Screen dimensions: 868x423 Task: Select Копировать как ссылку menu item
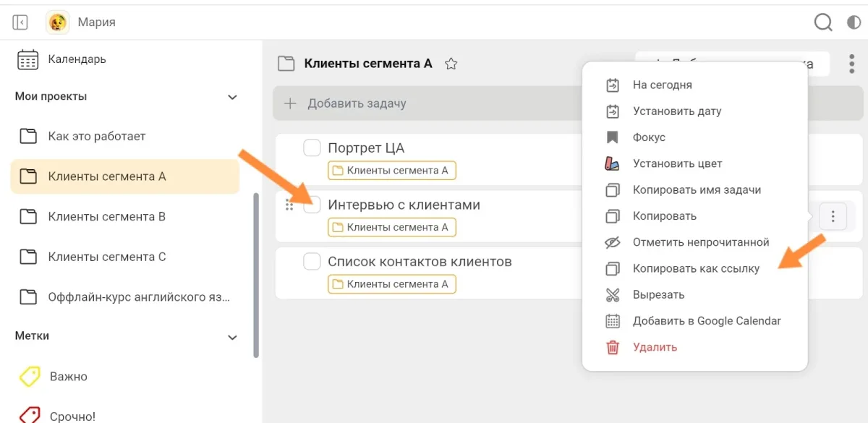[x=695, y=269]
